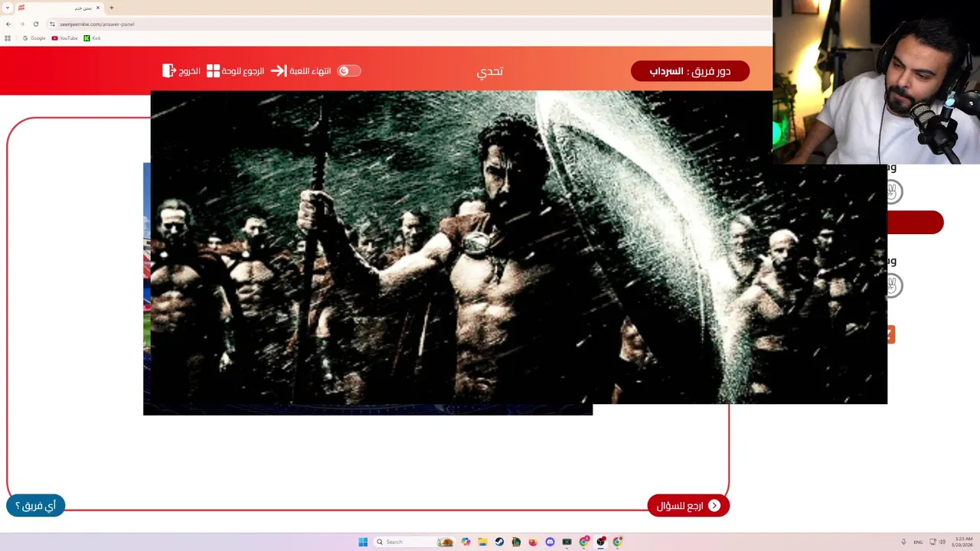Open the Google bookmark
Image resolution: width=980 pixels, height=551 pixels.
(34, 37)
